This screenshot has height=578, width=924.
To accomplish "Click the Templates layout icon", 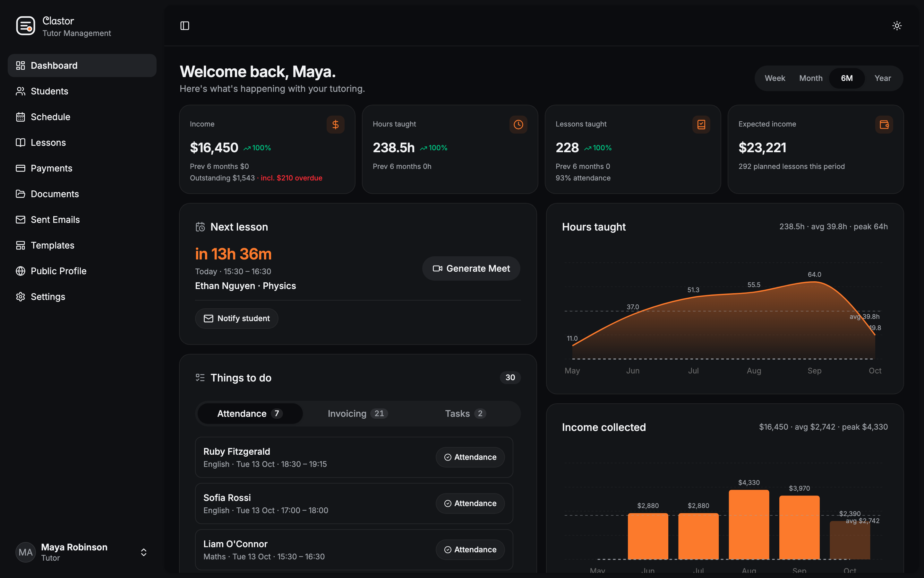I will tap(21, 245).
